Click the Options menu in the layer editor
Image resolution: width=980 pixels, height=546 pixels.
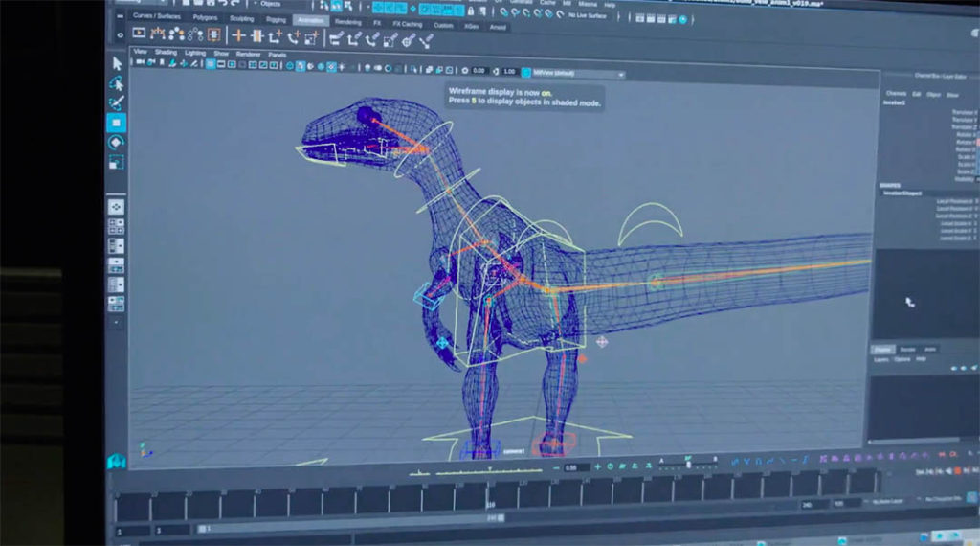[902, 359]
